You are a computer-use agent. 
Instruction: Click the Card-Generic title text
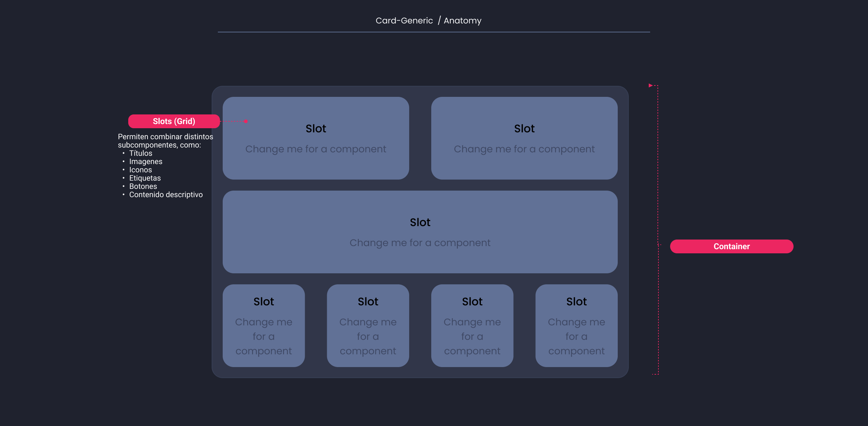coord(404,21)
